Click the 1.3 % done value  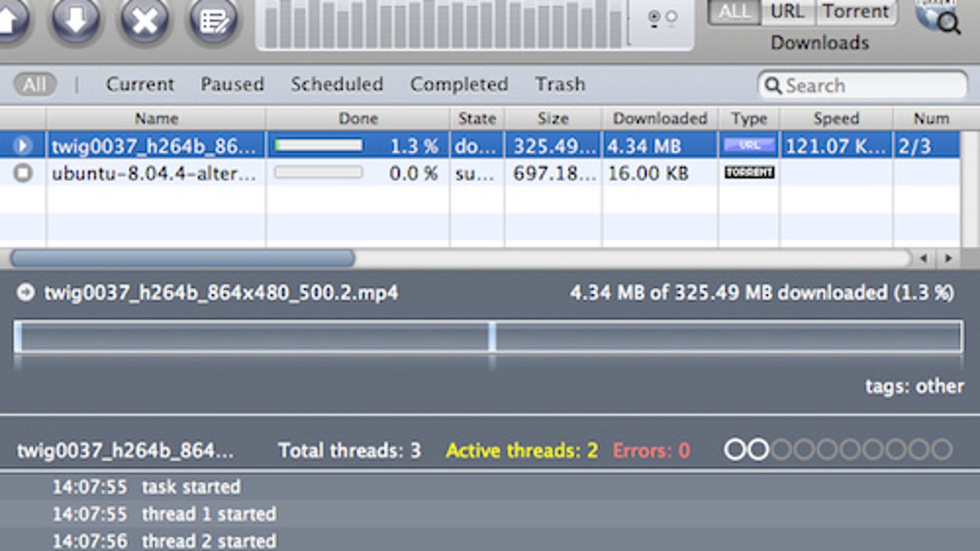coord(414,146)
